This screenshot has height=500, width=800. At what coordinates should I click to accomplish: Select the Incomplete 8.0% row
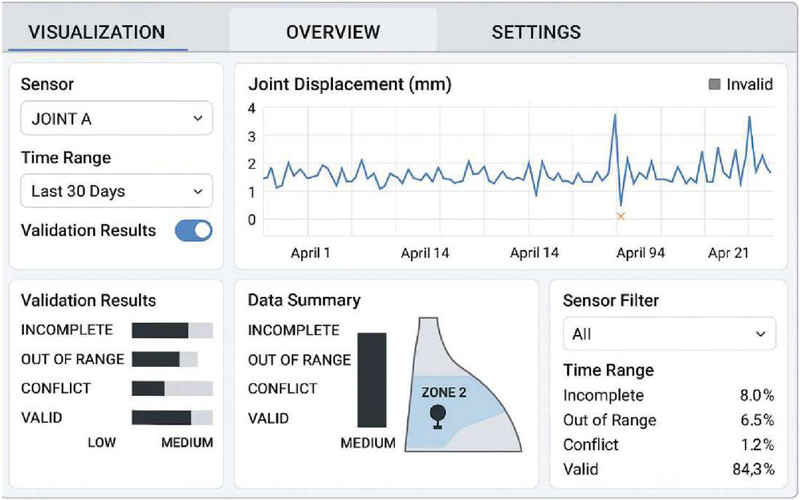(x=669, y=396)
